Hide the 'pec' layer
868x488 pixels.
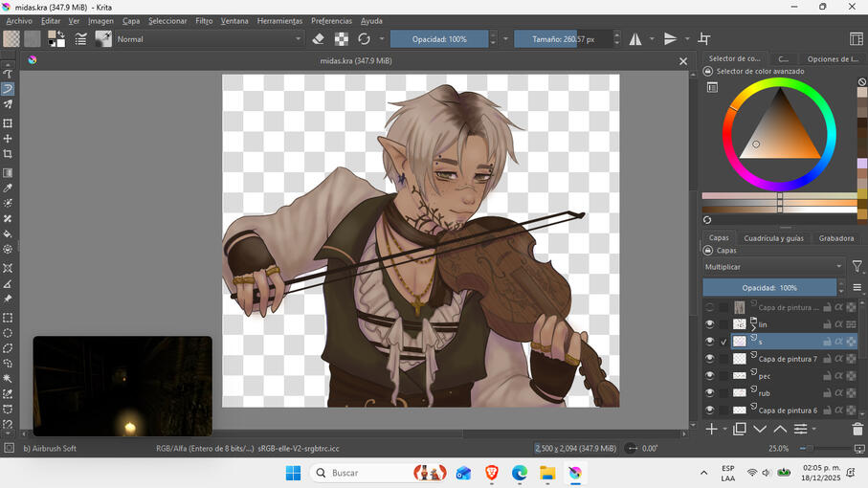[710, 376]
